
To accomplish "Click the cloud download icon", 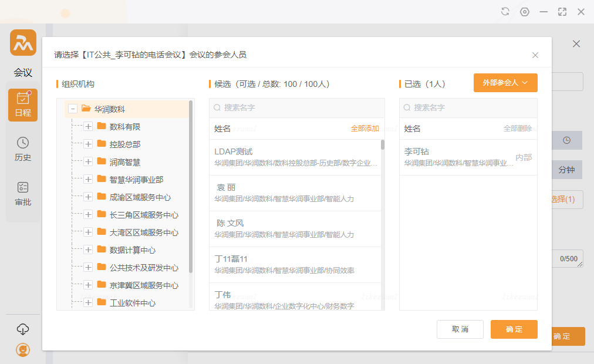I will pyautogui.click(x=23, y=329).
